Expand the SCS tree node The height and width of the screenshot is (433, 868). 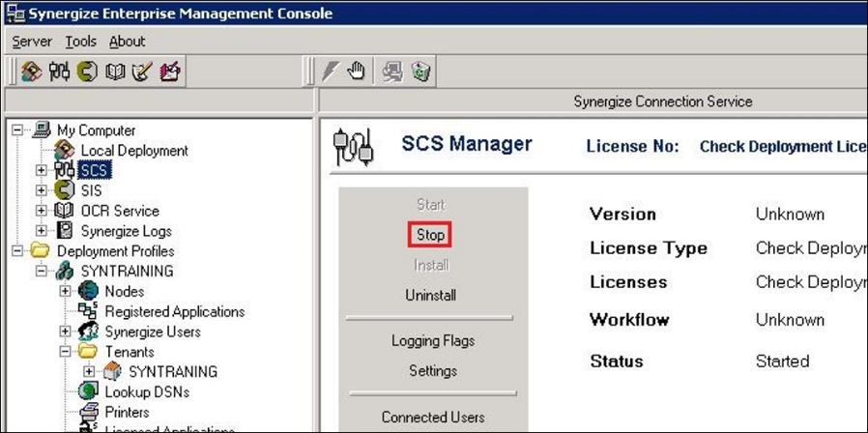pyautogui.click(x=42, y=170)
